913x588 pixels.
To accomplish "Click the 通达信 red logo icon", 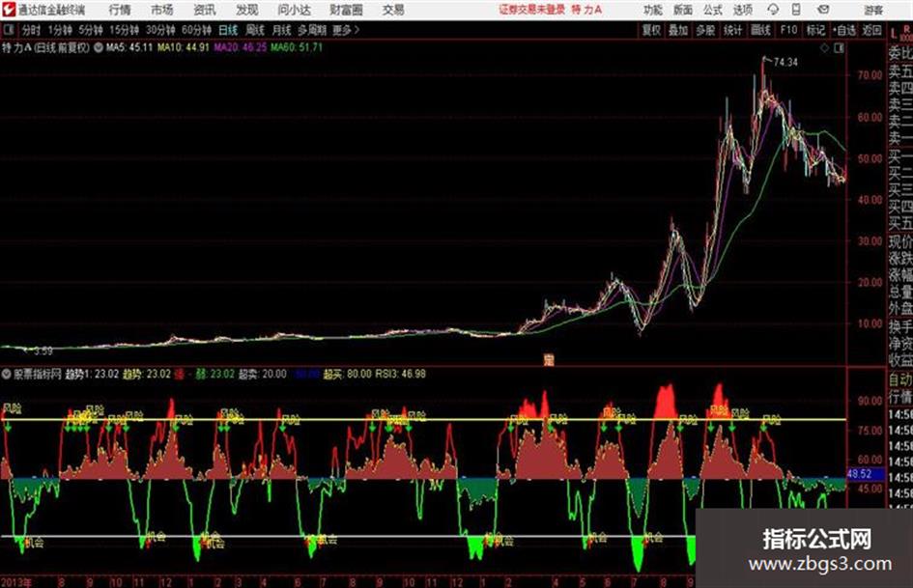I will pyautogui.click(x=9, y=10).
